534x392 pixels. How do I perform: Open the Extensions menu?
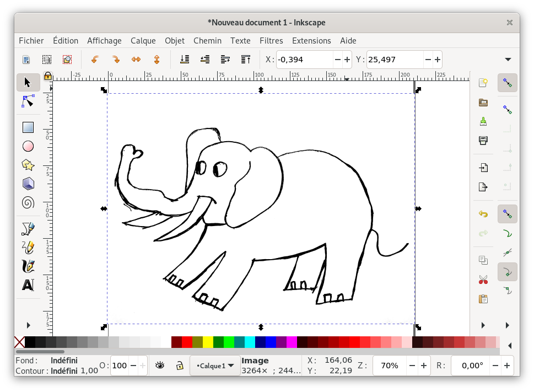tap(311, 41)
